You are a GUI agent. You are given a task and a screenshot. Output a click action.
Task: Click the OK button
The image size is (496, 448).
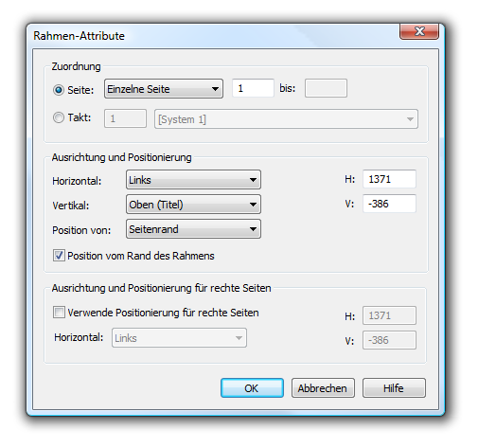coord(252,387)
